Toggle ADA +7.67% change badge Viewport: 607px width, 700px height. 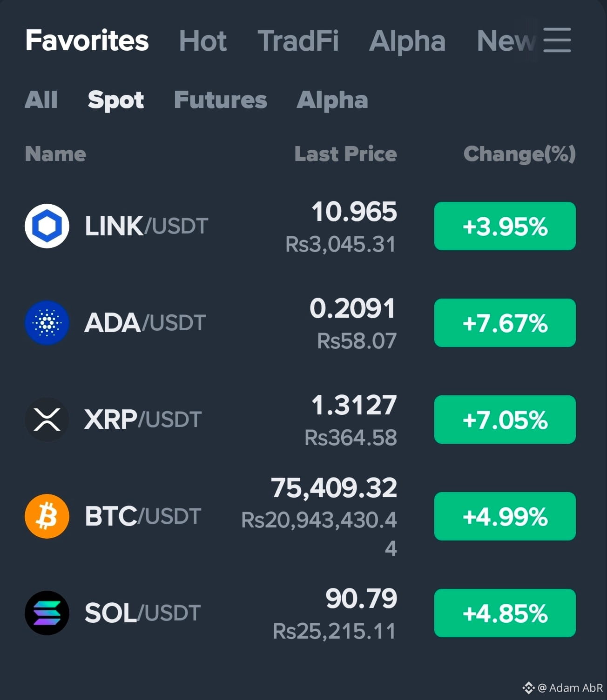tap(505, 323)
